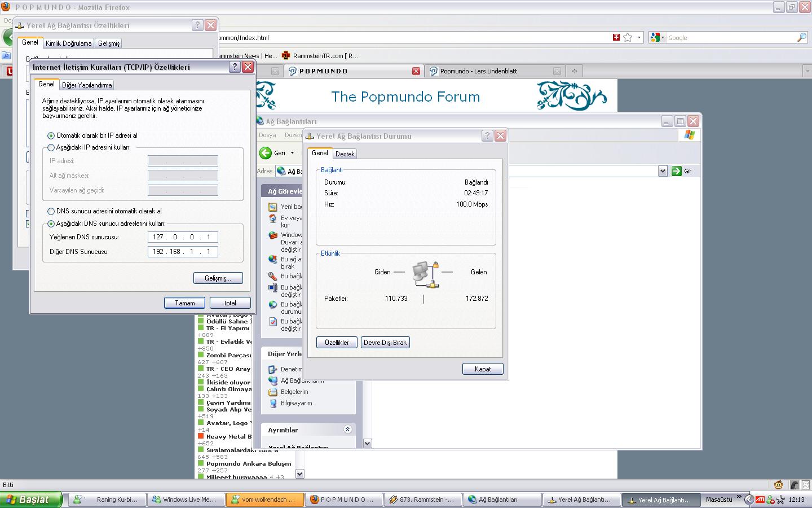Click Devre Dışı Bırak button
This screenshot has height=508, width=812.
click(x=385, y=343)
